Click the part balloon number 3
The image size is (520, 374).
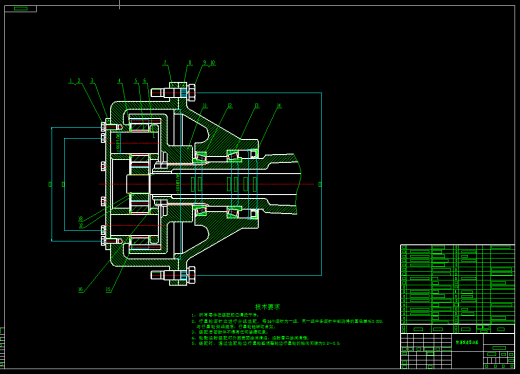click(92, 81)
